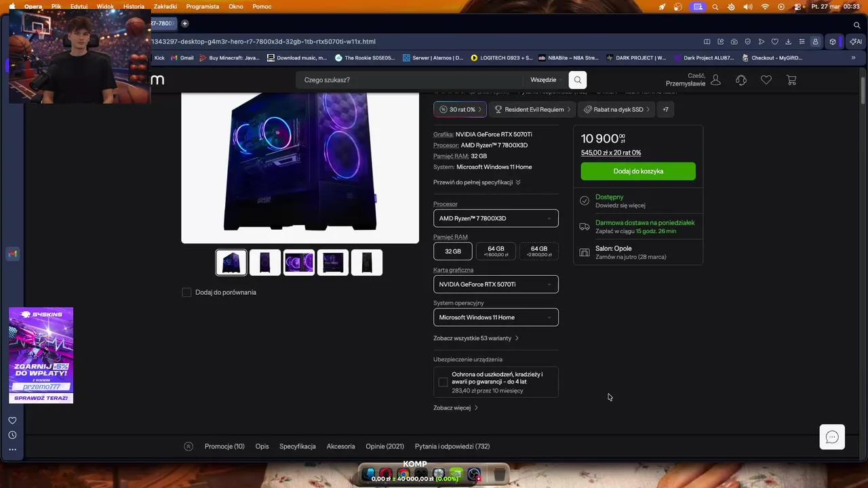This screenshot has width=868, height=488.
Task: Open Opera easy setup sliders icon
Action: 802,41
